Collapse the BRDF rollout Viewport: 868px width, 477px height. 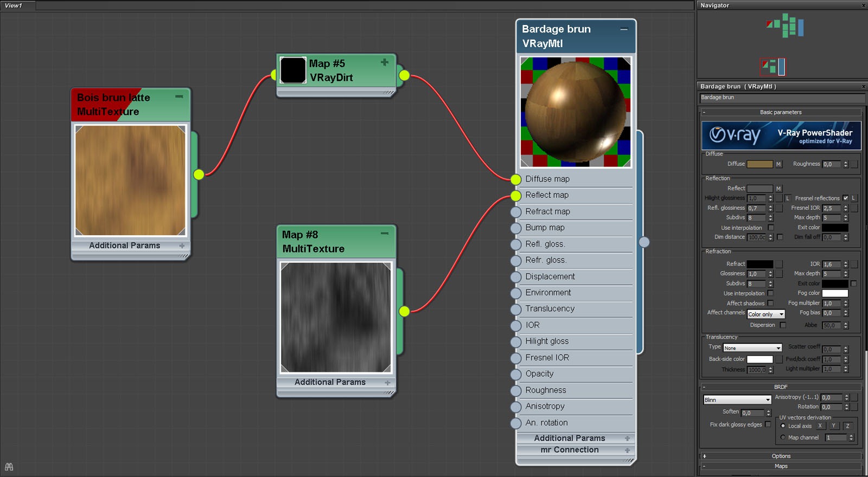point(781,387)
